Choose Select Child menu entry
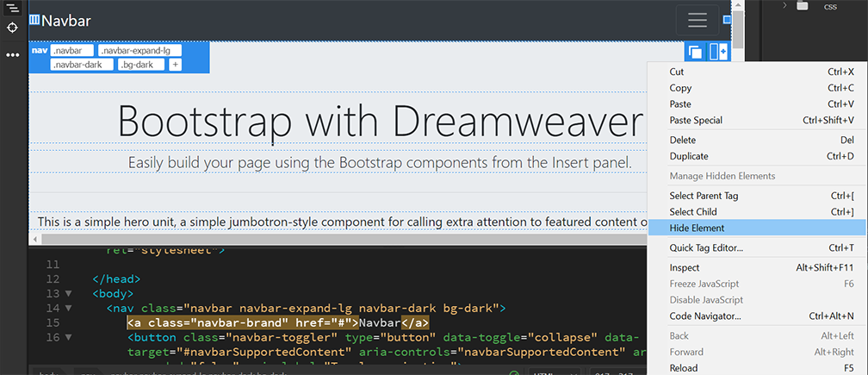The image size is (868, 375). (x=756, y=211)
